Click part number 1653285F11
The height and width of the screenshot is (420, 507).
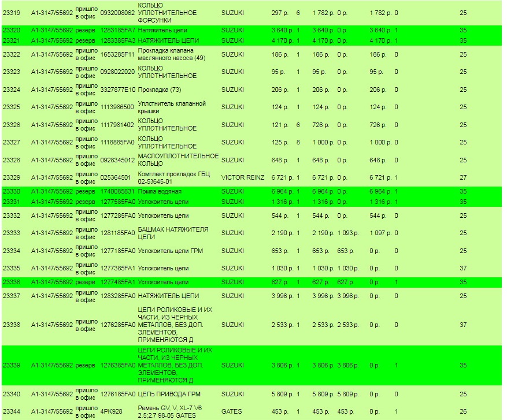[117, 54]
